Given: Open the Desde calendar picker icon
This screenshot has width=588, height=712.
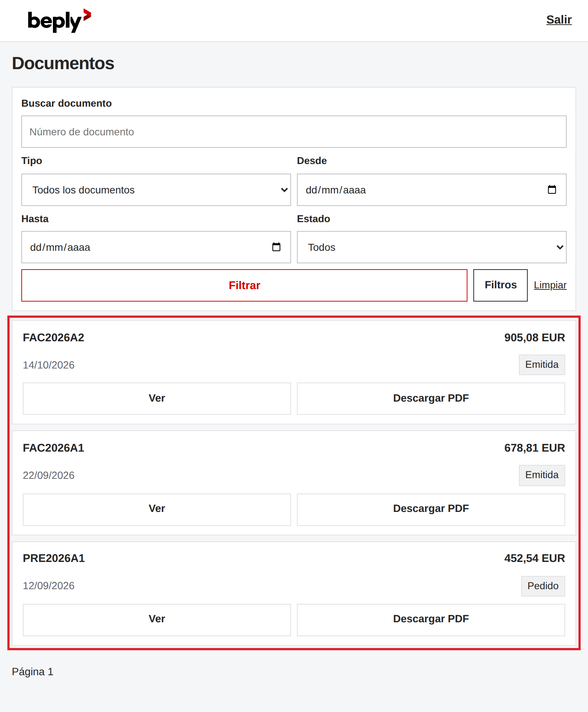Looking at the screenshot, I should coord(552,190).
